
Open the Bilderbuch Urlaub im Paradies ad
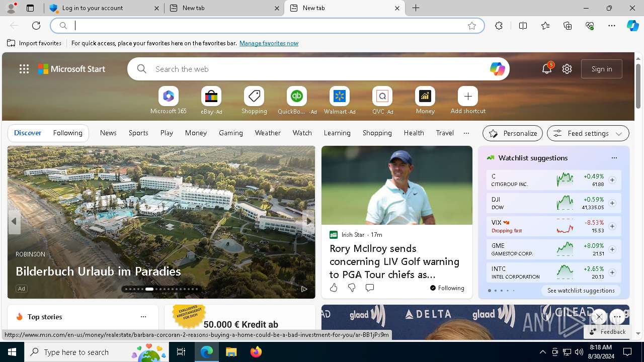coord(98,271)
